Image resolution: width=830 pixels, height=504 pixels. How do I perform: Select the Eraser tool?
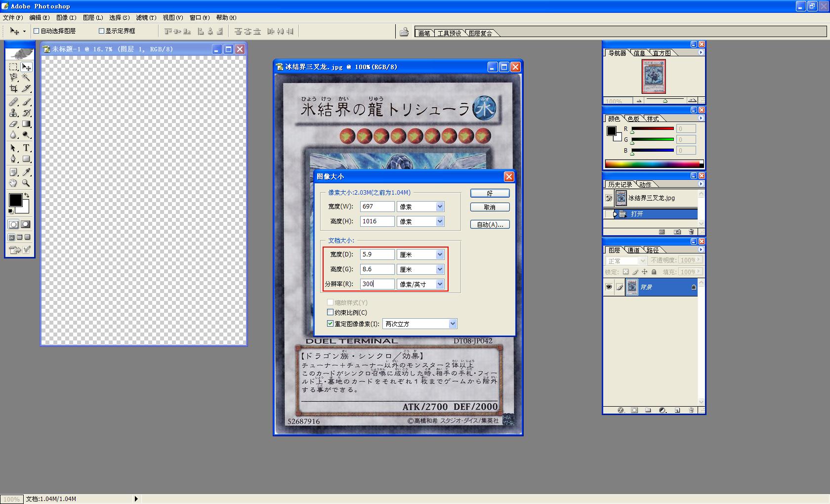point(14,124)
